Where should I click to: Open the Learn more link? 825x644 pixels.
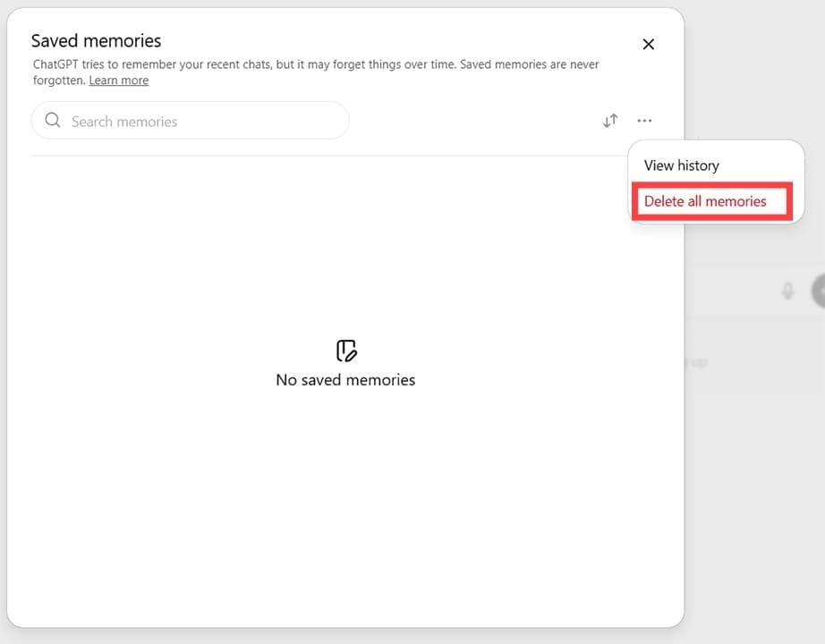(119, 80)
